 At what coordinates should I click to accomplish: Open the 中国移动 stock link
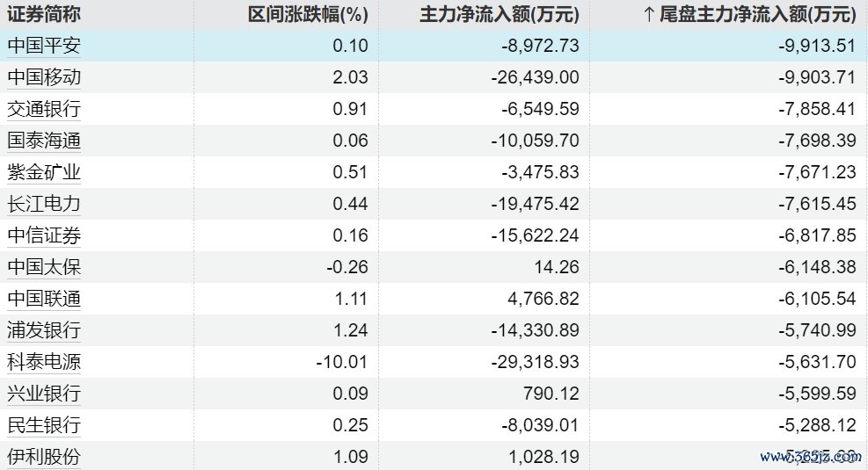(x=44, y=77)
